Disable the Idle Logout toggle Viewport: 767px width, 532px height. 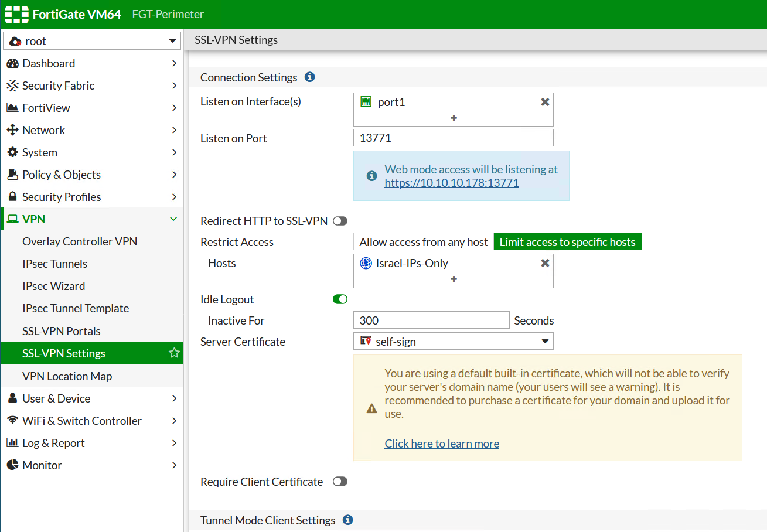tap(340, 299)
